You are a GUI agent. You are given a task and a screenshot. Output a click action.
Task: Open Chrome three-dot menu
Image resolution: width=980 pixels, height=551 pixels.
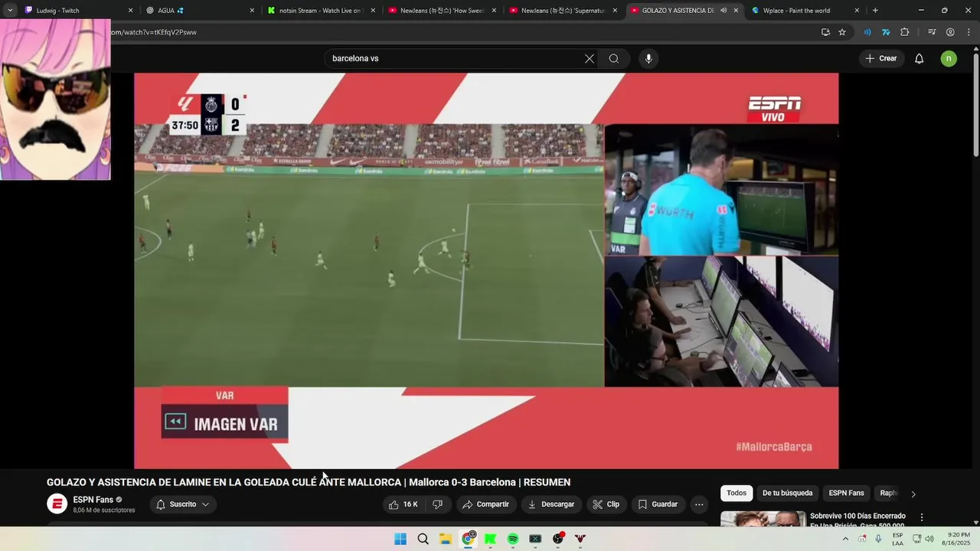point(969,32)
